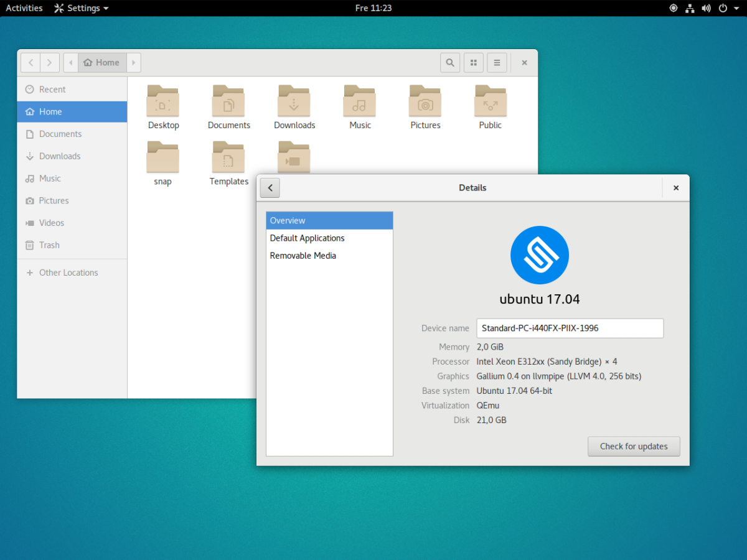Go back using the Details back arrow

(270, 187)
